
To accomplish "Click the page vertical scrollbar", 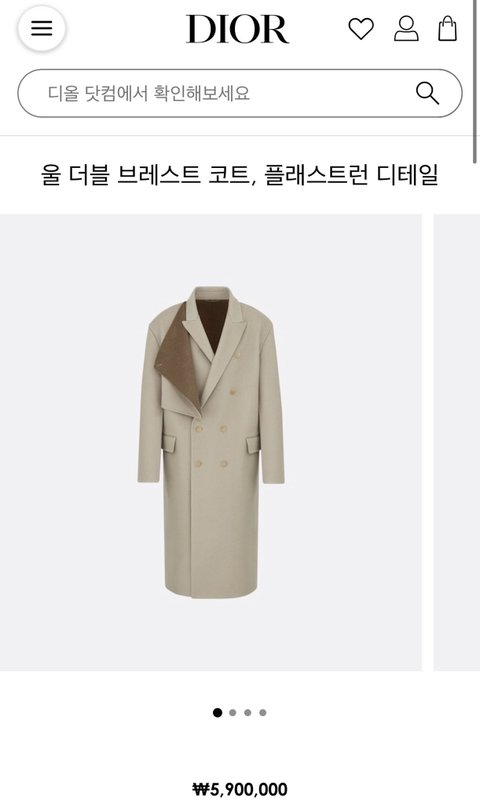I will (475, 82).
